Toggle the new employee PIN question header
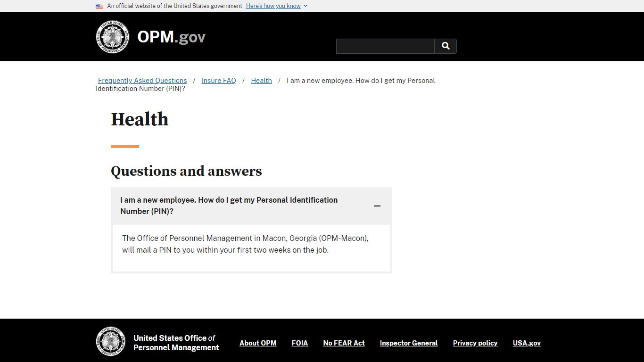Image resolution: width=644 pixels, height=362 pixels. tap(251, 206)
